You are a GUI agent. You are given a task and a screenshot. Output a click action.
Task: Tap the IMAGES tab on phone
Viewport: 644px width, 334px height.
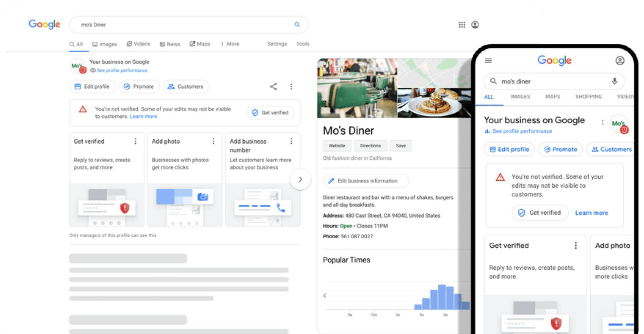(x=520, y=97)
